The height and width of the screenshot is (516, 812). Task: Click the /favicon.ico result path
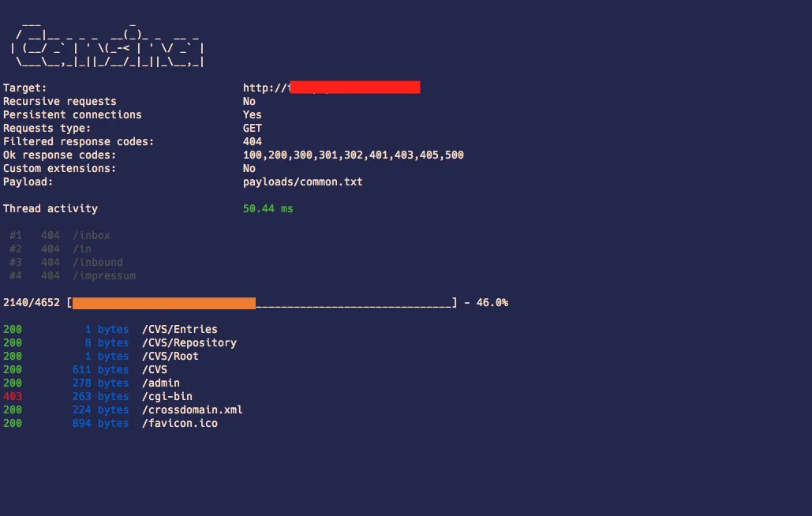(180, 424)
